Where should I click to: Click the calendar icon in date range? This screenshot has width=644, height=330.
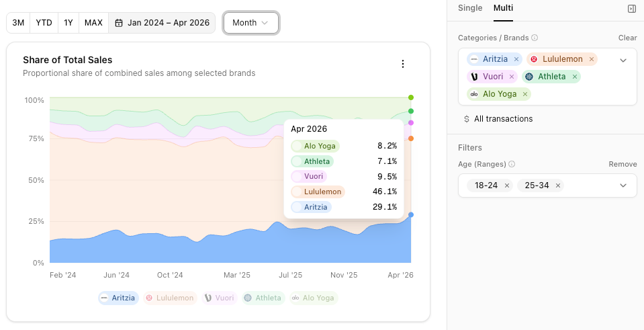[119, 23]
